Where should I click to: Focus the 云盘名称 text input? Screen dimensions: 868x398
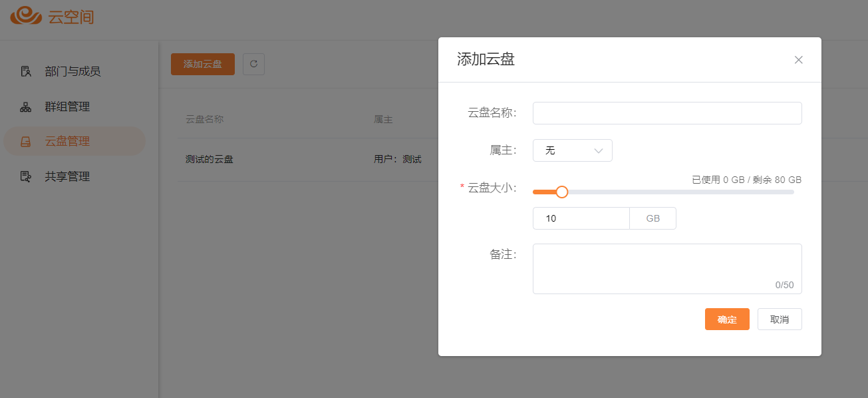click(666, 113)
